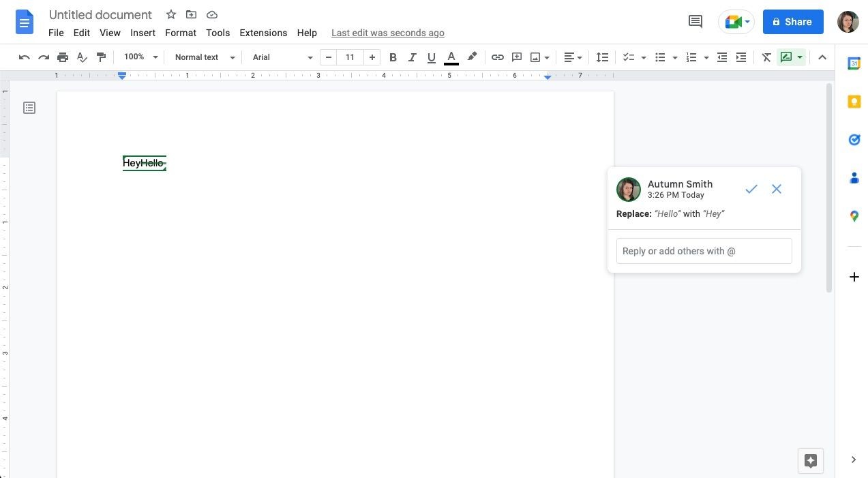This screenshot has height=478, width=868.
Task: Print the document
Action: (x=63, y=57)
